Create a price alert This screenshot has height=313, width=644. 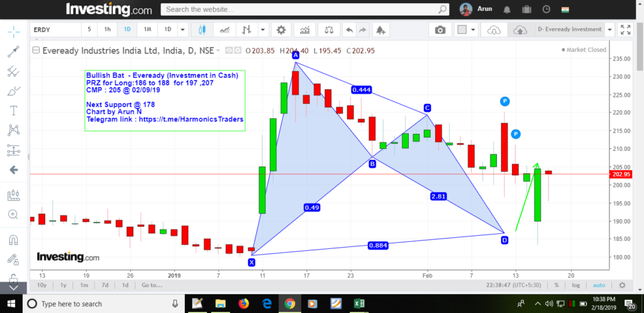coord(380,30)
